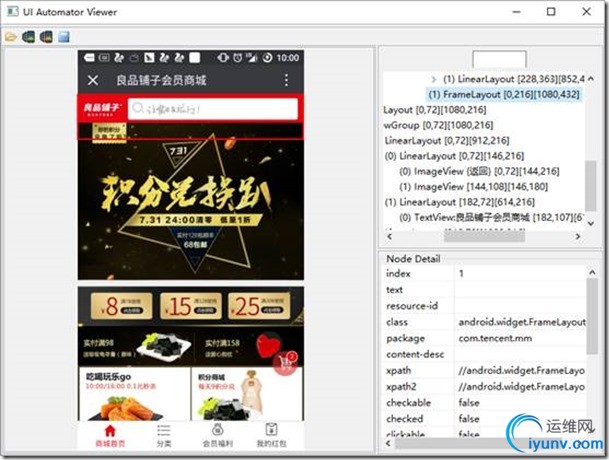Select ImageView (返回) tree node
Image resolution: width=609 pixels, height=460 pixels.
pos(479,171)
